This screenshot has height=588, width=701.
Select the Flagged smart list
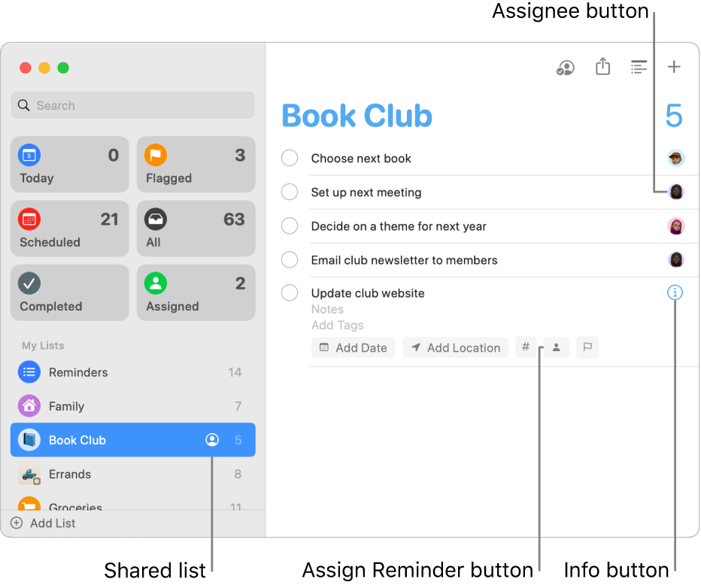coord(196,165)
